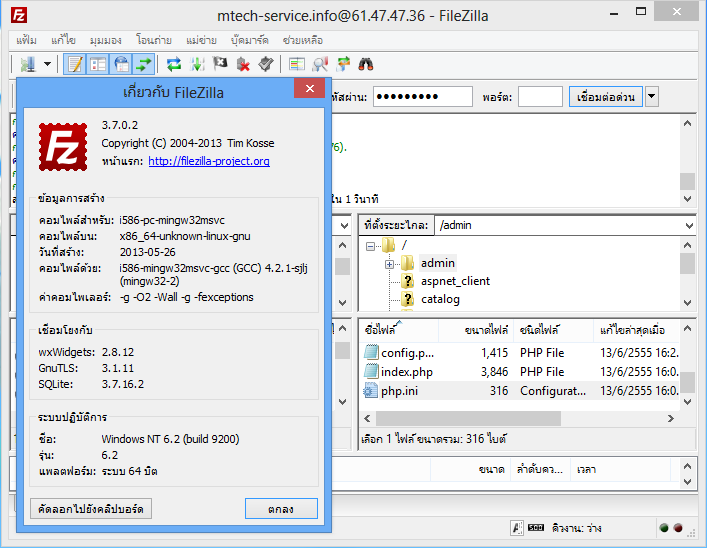The image size is (707, 548).
Task: Toggle transfer queue display icon
Action: [144, 64]
